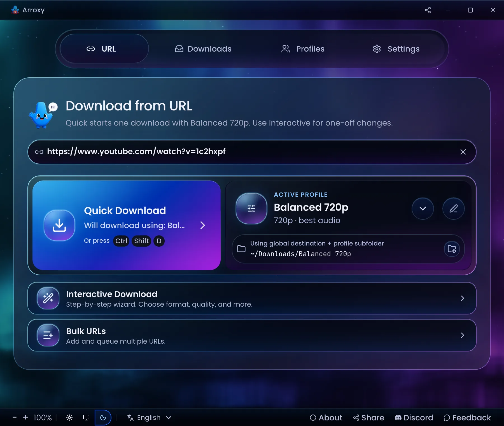
Task: Click the Bulk URLs list-plus icon
Action: (48, 335)
